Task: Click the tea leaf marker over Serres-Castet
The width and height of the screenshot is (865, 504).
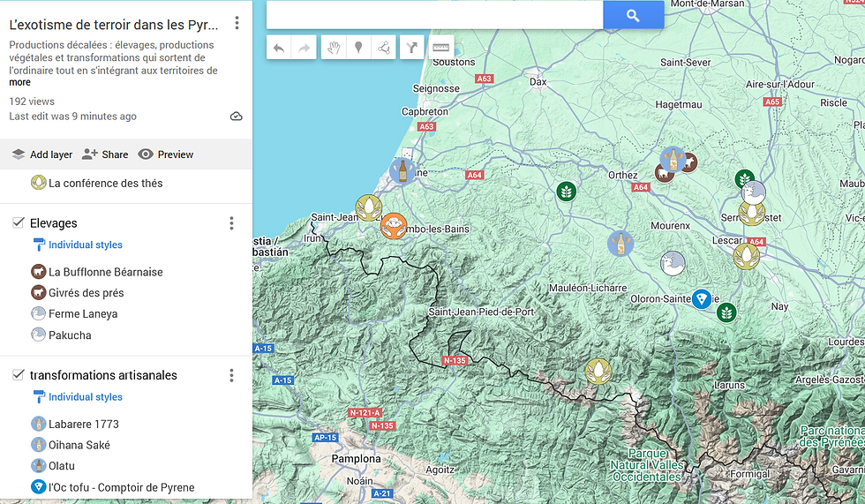Action: (x=751, y=213)
